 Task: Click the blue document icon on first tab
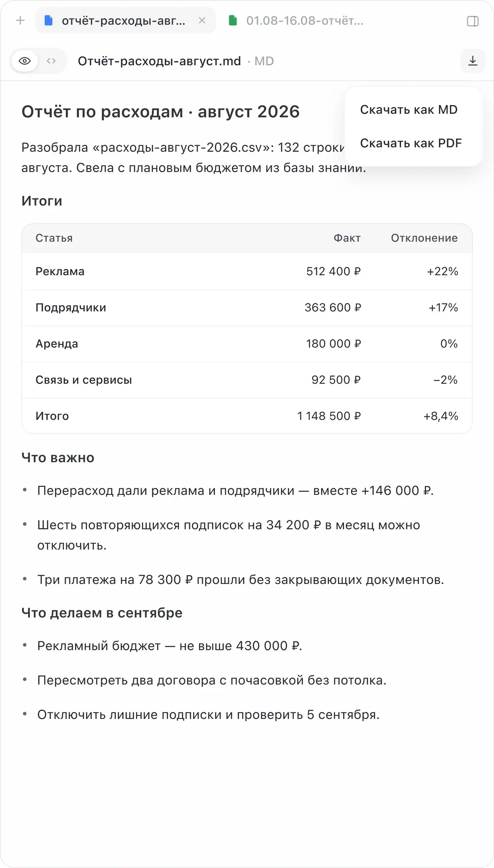click(49, 20)
